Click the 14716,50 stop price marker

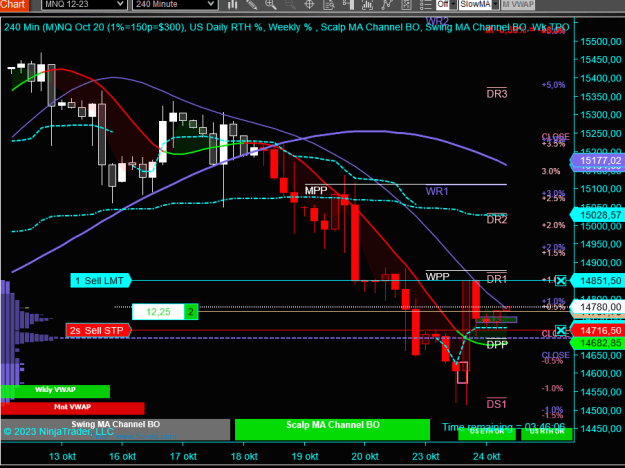pyautogui.click(x=597, y=330)
